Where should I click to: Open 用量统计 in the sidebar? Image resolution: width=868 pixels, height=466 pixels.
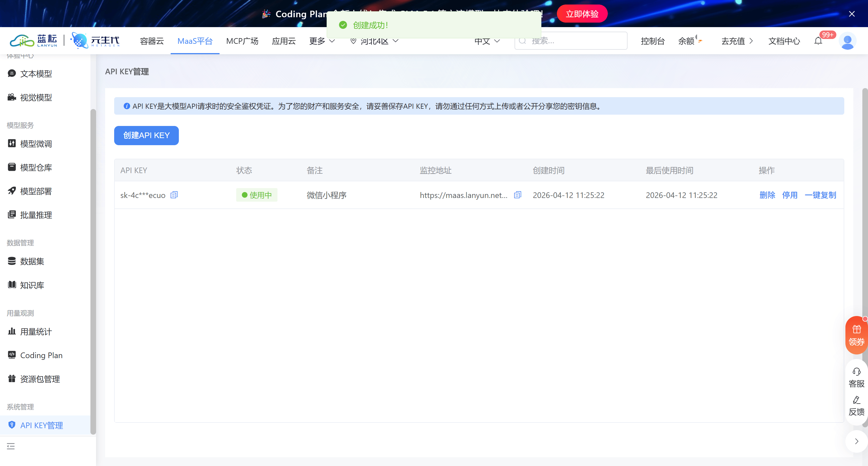[x=36, y=332]
